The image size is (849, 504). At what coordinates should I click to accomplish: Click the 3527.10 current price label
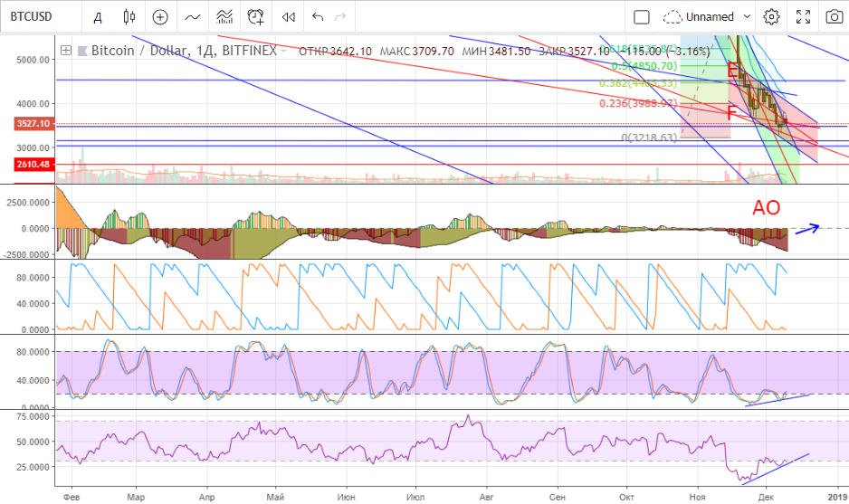pyautogui.click(x=32, y=123)
